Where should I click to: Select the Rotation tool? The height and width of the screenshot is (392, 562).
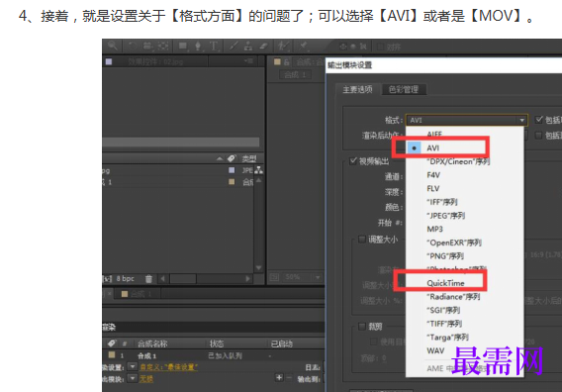133,46
